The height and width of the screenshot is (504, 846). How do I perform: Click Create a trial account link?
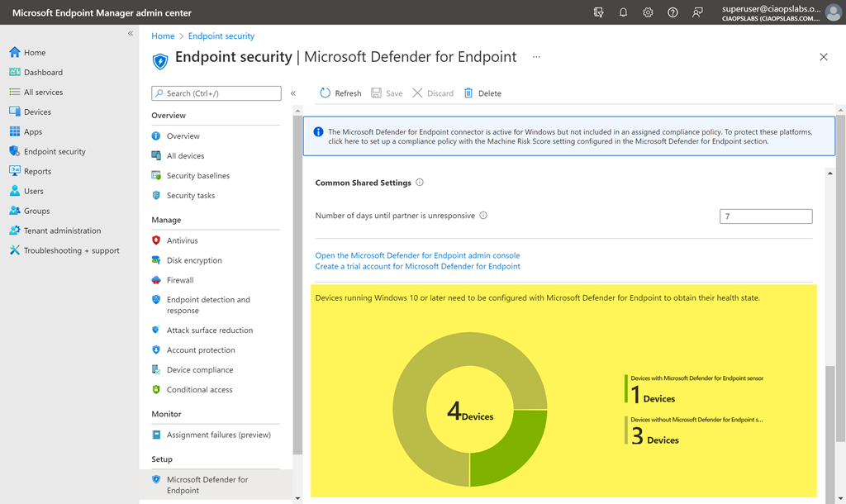coord(417,266)
